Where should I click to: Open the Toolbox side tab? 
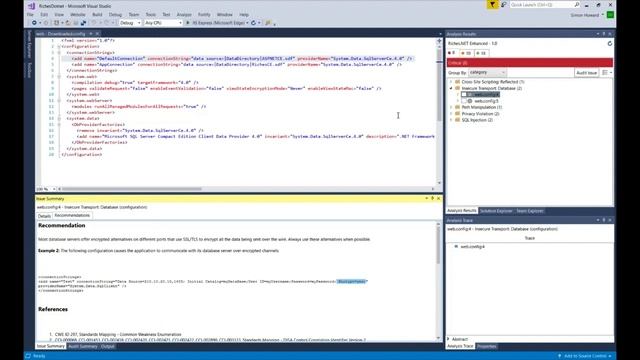29,70
